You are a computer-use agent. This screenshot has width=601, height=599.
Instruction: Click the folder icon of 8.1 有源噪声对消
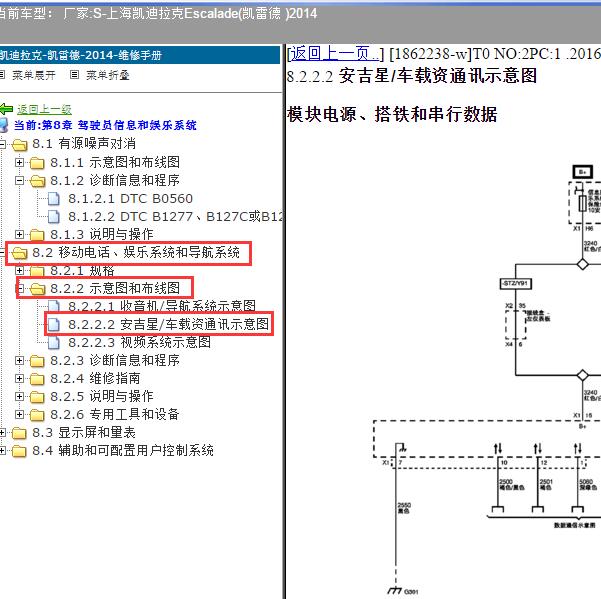pos(20,145)
